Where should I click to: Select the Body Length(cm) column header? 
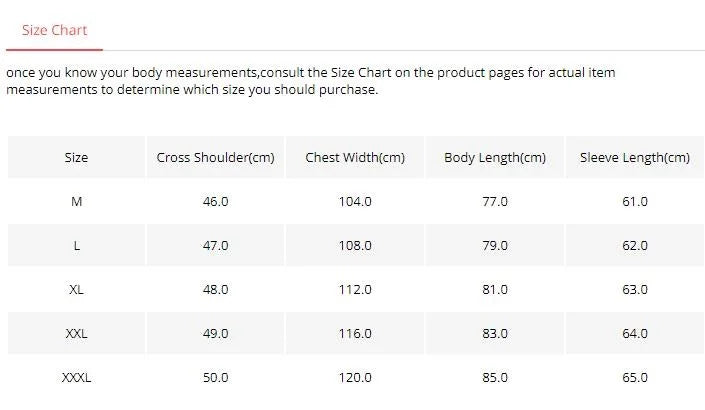pyautogui.click(x=495, y=157)
